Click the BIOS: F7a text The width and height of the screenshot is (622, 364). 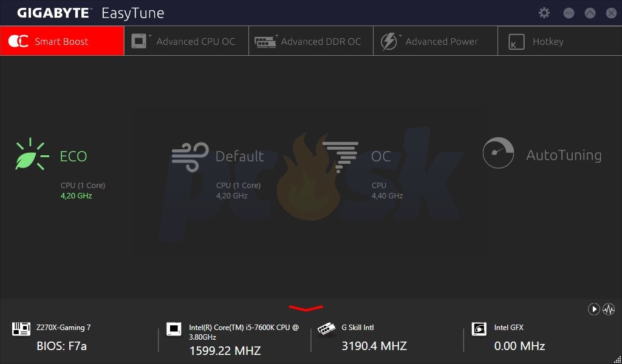(x=61, y=346)
